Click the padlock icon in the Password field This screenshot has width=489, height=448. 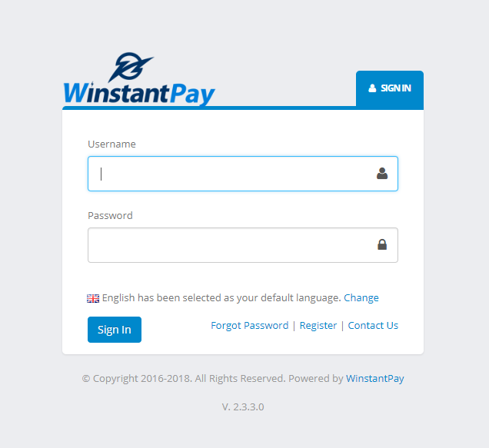click(382, 244)
